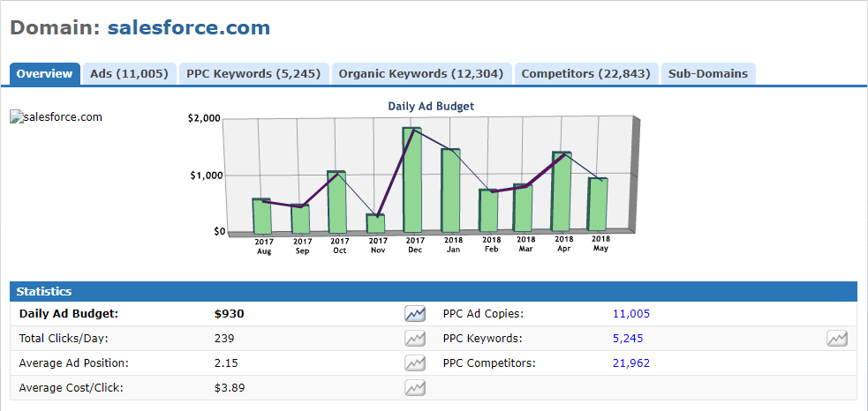Screen dimensions: 868x411
Task: Click the 2017 Sep axis label
Action: (x=302, y=246)
